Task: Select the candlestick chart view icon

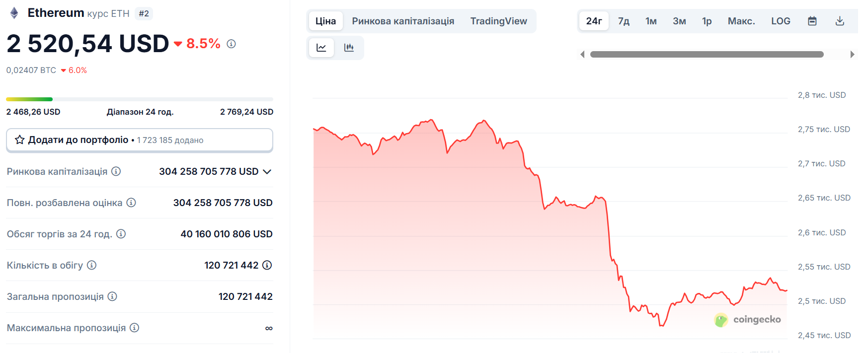Action: (x=349, y=48)
